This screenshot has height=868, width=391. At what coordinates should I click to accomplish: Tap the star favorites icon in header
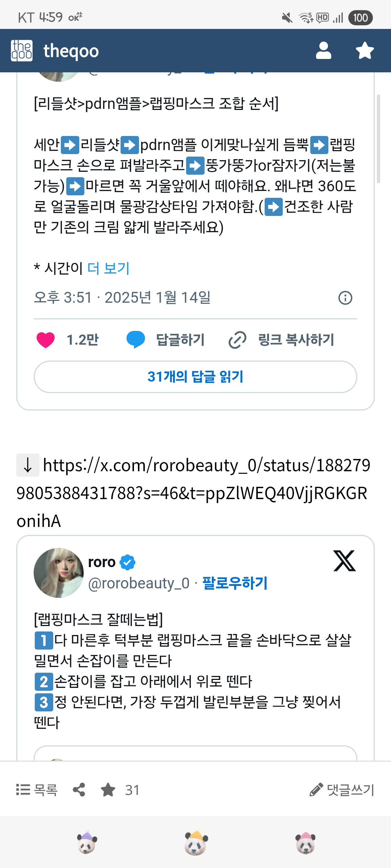365,51
